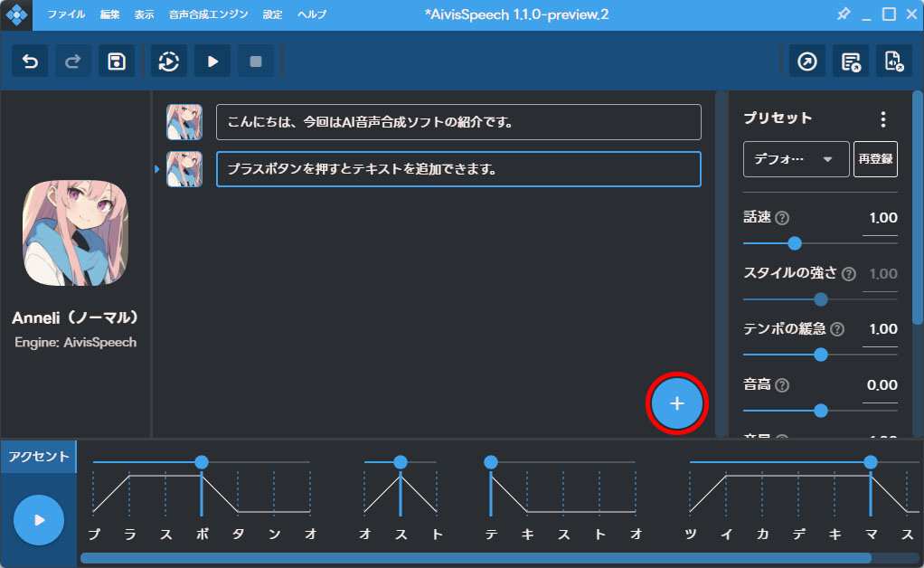Click accent handle above ツイカデキマス phrase
This screenshot has width=924, height=568.
871,462
